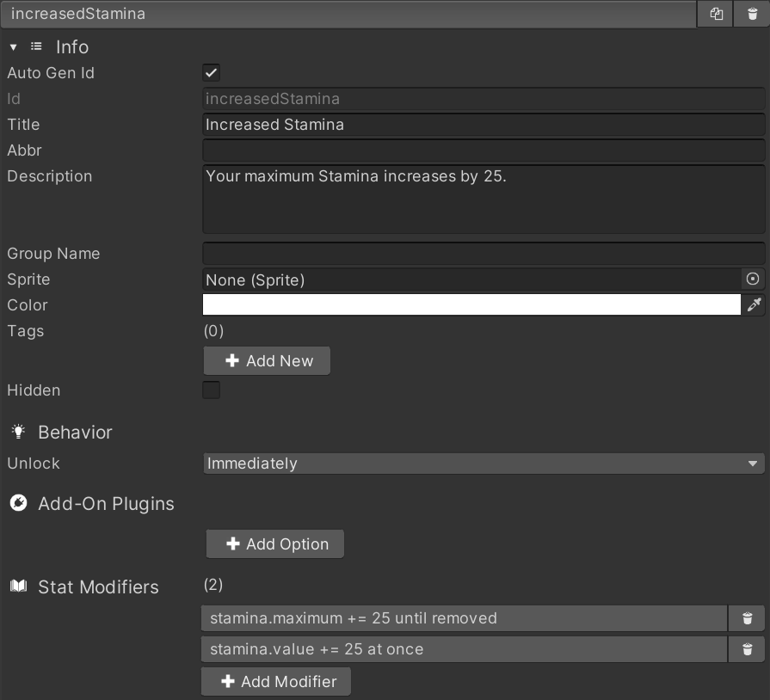770x700 pixels.
Task: Click the Behavior lightbulb icon
Action: coord(18,433)
